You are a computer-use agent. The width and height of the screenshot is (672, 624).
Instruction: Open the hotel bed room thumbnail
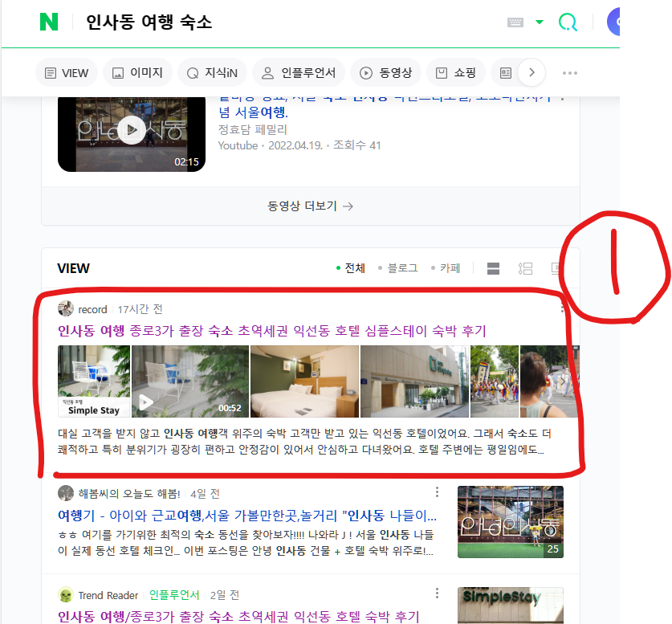click(x=304, y=381)
